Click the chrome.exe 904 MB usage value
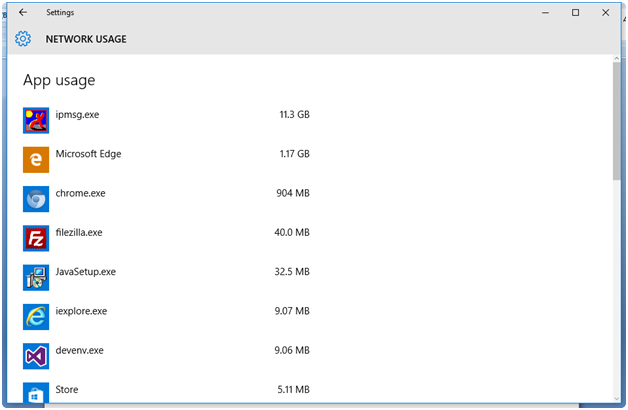Screen dimensions: 628x410 tap(293, 193)
